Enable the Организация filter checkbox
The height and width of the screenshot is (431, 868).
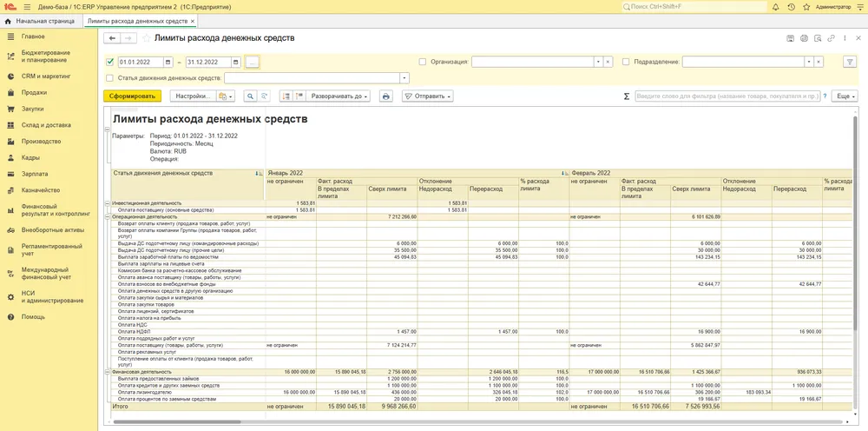pyautogui.click(x=423, y=62)
